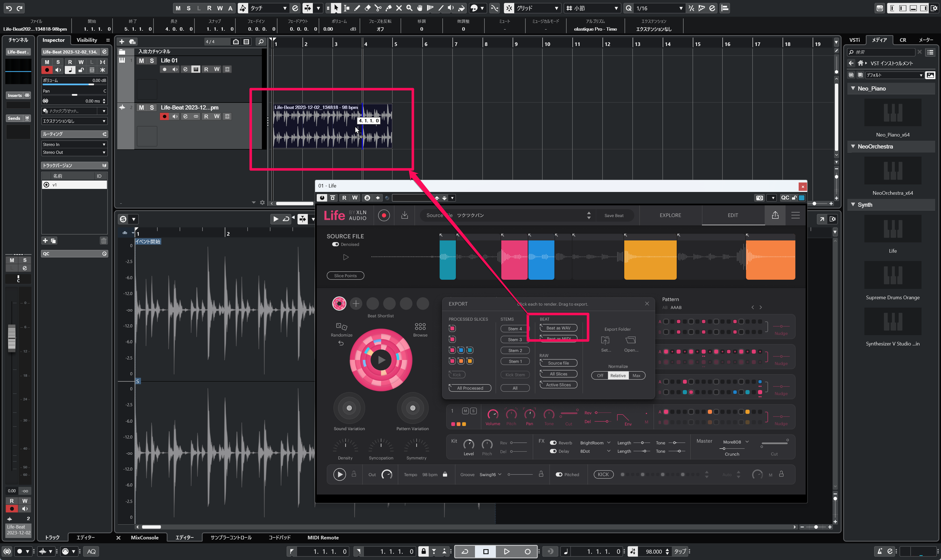Select the Erase tool
This screenshot has width=941, height=560.
367,8
